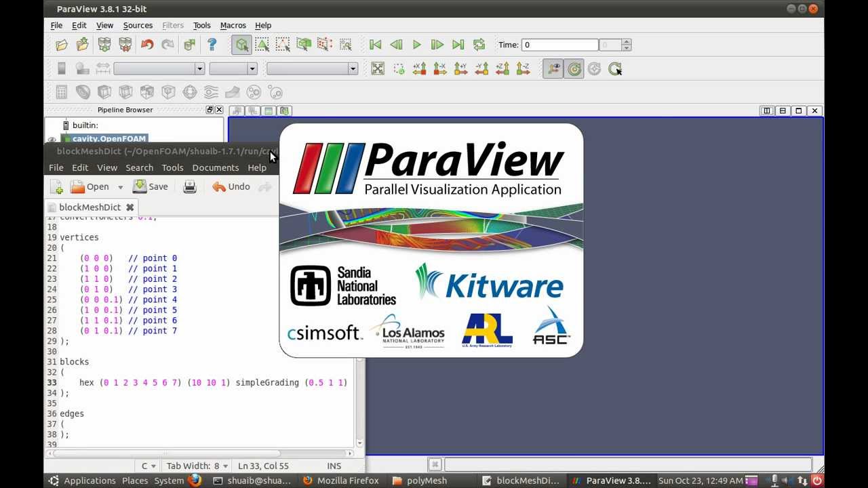Click the Select Cells Through tool
This screenshot has width=868, height=488.
304,45
